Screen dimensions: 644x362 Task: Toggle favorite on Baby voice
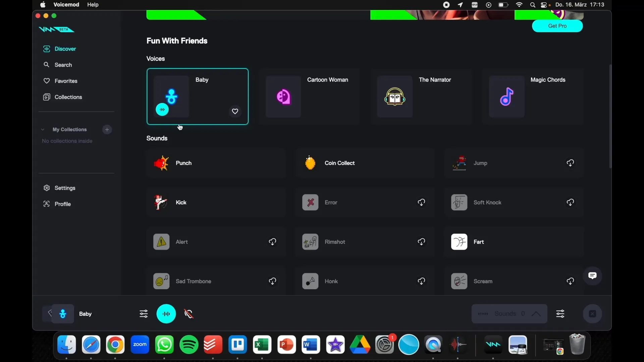click(234, 111)
